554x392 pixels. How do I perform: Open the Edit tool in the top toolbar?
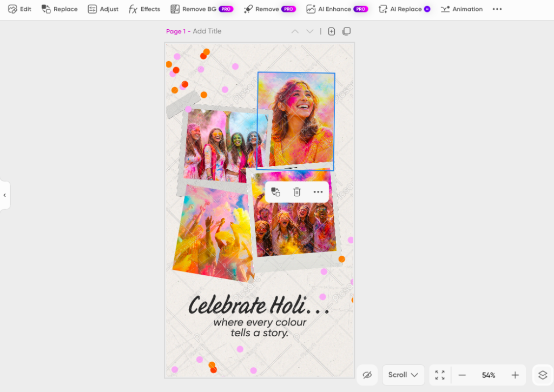coord(20,9)
